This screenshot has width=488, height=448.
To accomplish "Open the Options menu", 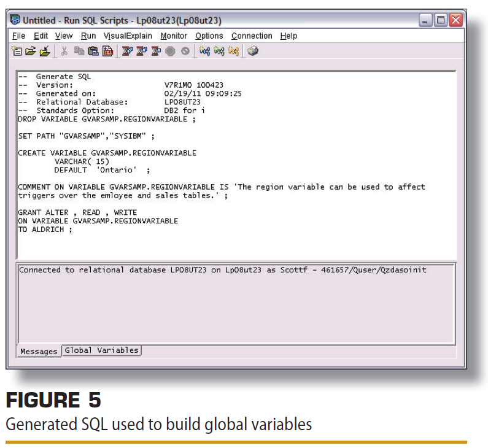I will (x=209, y=36).
